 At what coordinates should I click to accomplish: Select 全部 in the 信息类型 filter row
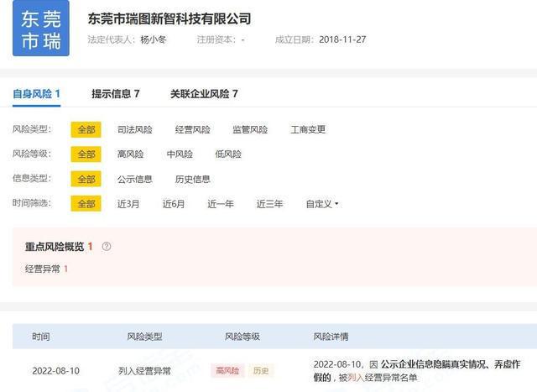[86, 179]
